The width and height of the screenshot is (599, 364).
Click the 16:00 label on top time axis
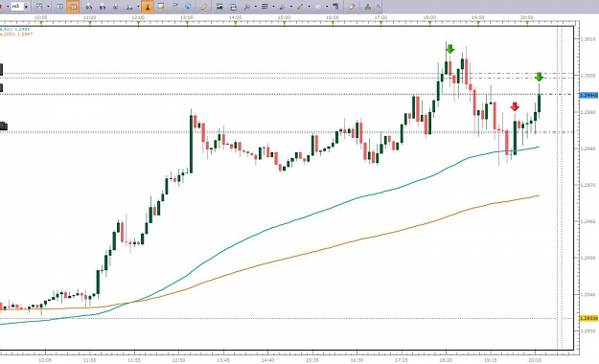[333, 17]
